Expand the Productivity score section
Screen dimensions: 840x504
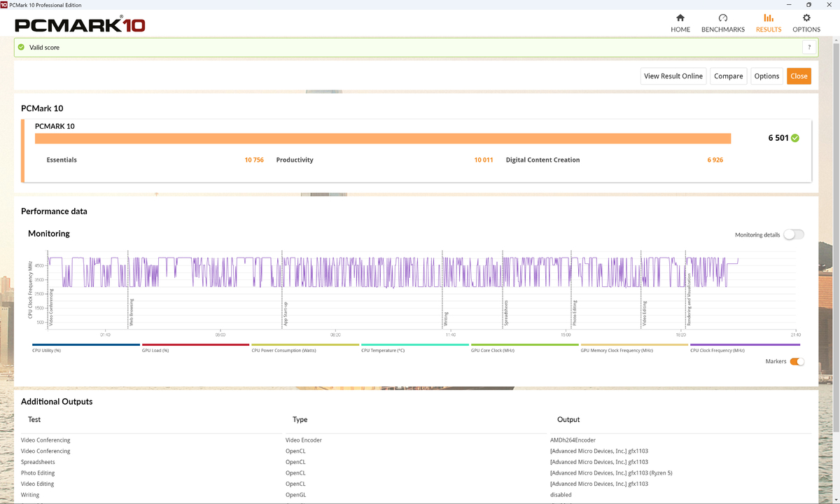(295, 160)
